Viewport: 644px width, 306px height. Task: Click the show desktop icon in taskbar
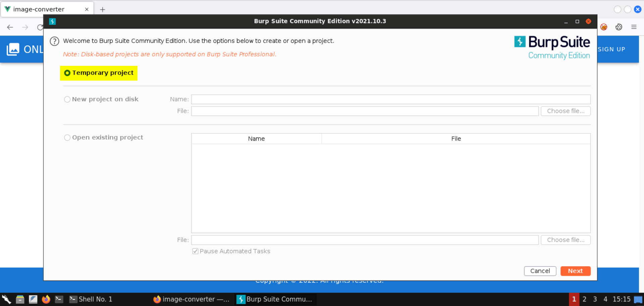(638, 300)
